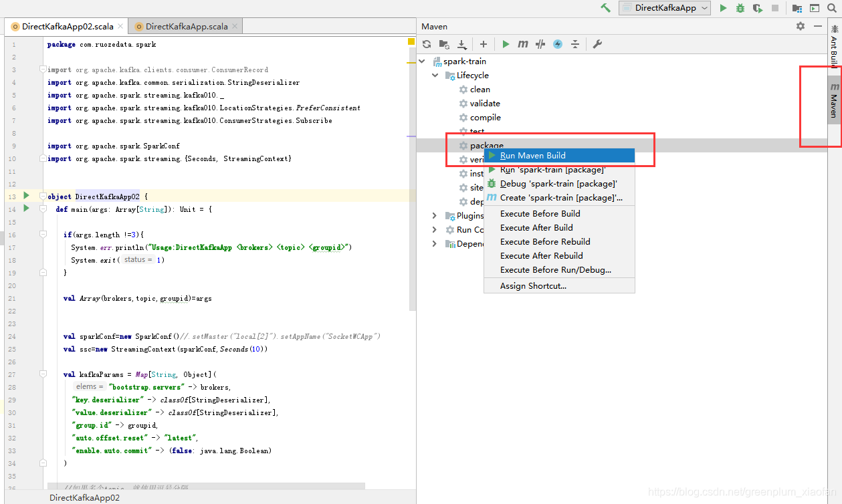The image size is (842, 504).
Task: Click the Run Anything icon
Action: coord(815,8)
